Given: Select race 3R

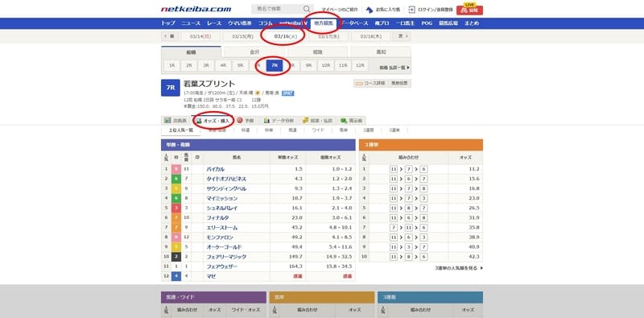Looking at the screenshot, I should click(206, 65).
